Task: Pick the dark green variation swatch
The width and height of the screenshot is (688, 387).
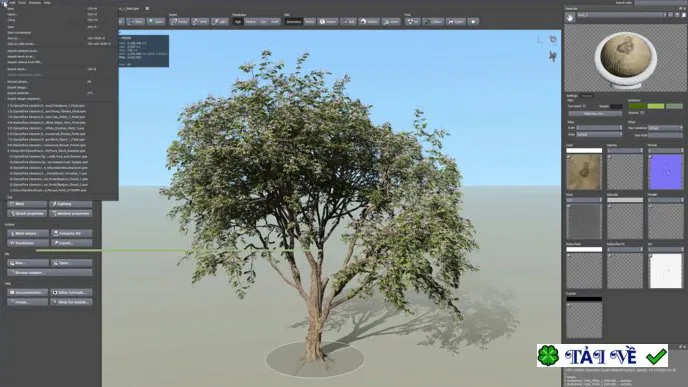Action: (637, 106)
